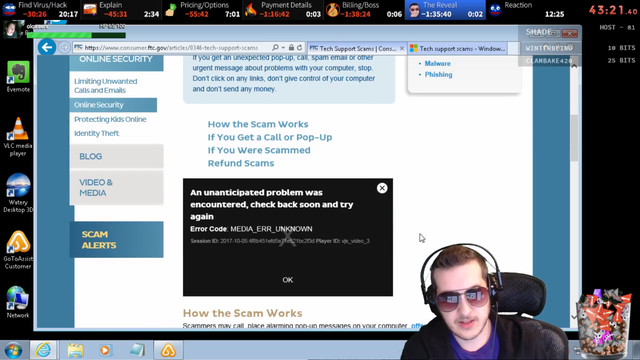Open GoToAssist Customer desktop icon
640x360 pixels.
click(x=18, y=250)
